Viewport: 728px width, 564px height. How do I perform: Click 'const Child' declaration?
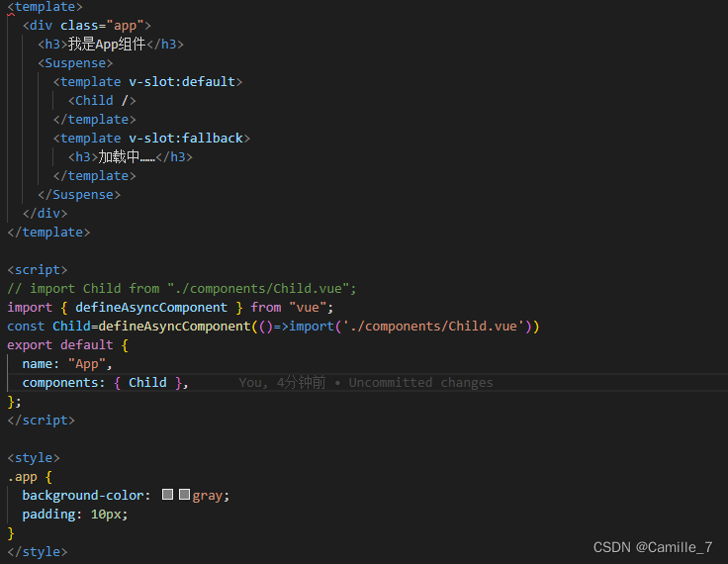point(48,327)
